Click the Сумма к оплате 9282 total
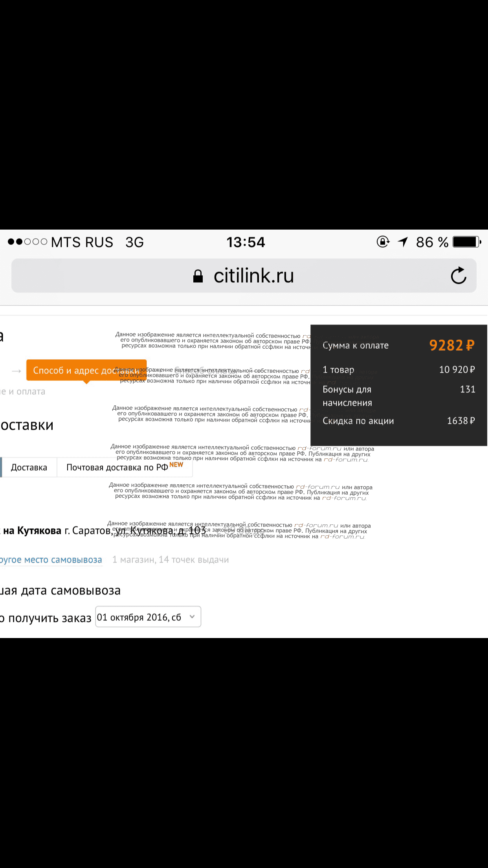The image size is (488, 868). coord(399,345)
